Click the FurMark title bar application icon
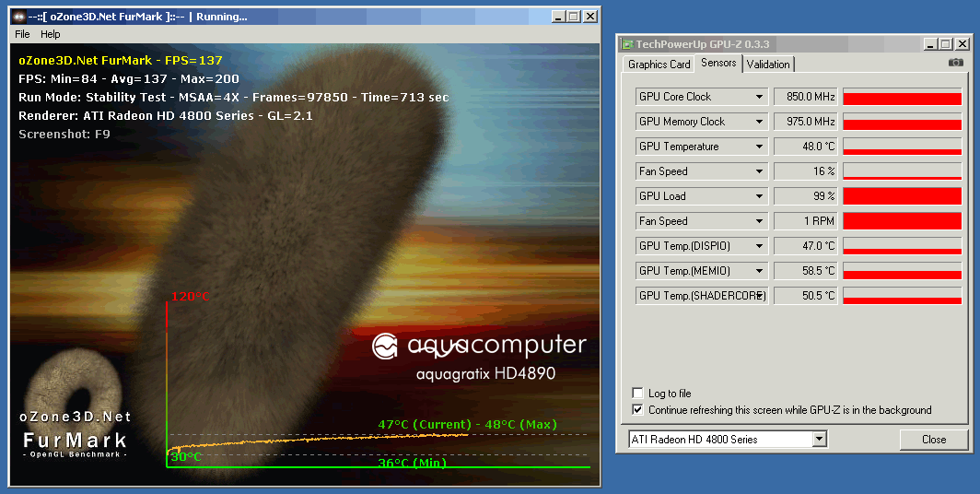This screenshot has width=980, height=494. point(18,17)
